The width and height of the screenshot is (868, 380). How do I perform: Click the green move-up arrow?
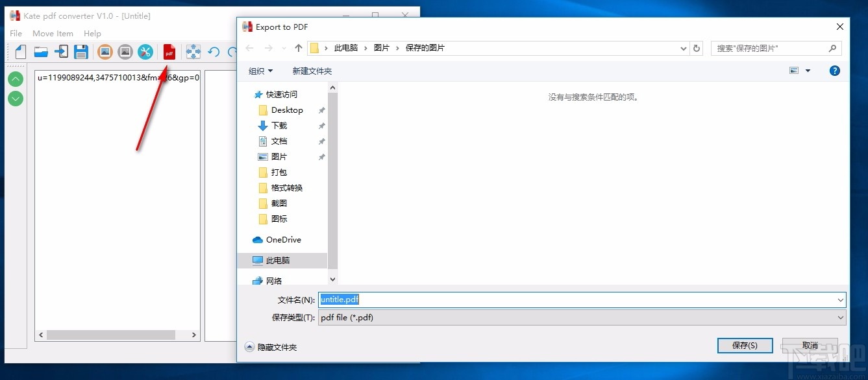[15, 78]
